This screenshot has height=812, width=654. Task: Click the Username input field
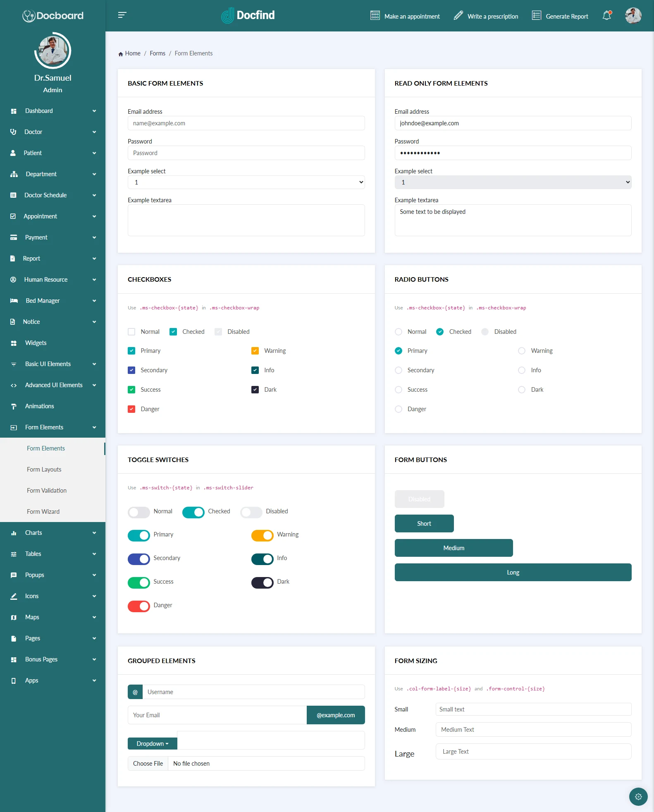coord(253,692)
